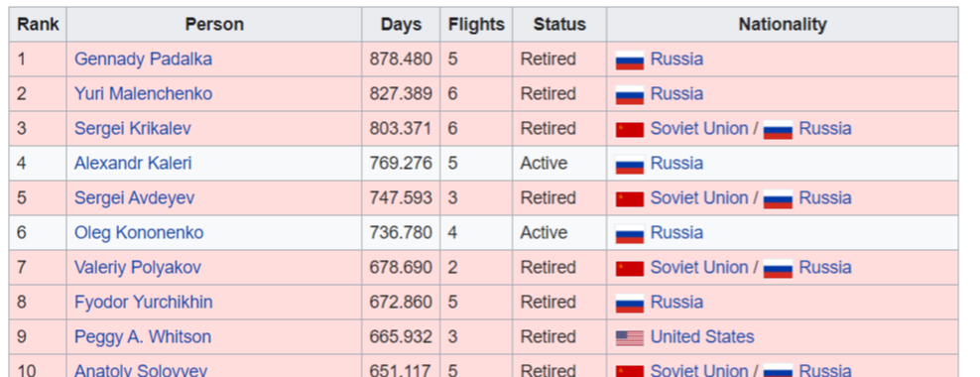Click the Soviet flag in Valeriy Polyakov's row
This screenshot has width=980, height=377.
(x=630, y=268)
